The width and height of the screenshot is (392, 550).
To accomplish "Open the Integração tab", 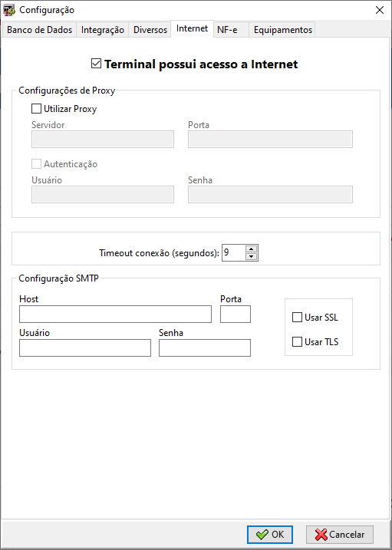I will coord(102,30).
